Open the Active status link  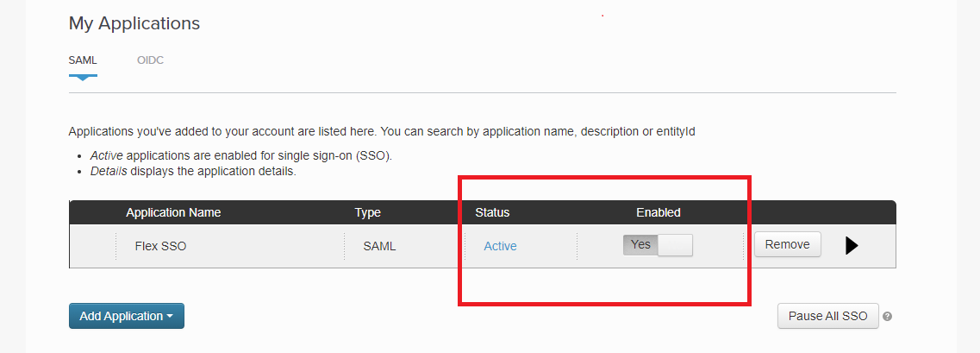500,246
